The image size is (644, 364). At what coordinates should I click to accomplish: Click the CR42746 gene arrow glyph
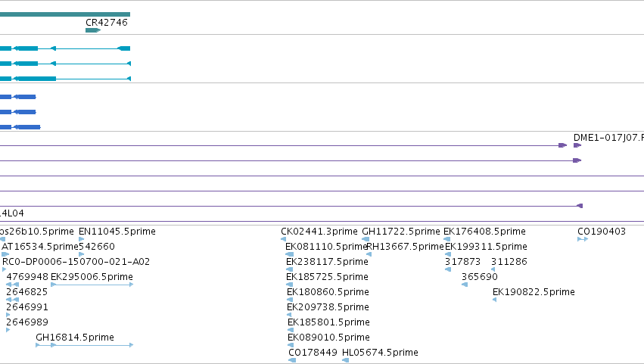pos(93,30)
